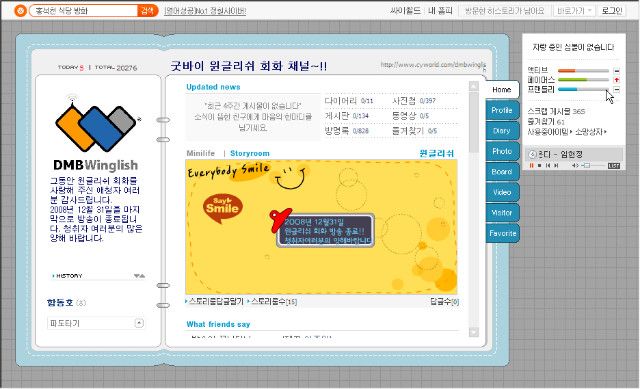640x389 pixels.
Task: Open the Board tab
Action: (502, 172)
